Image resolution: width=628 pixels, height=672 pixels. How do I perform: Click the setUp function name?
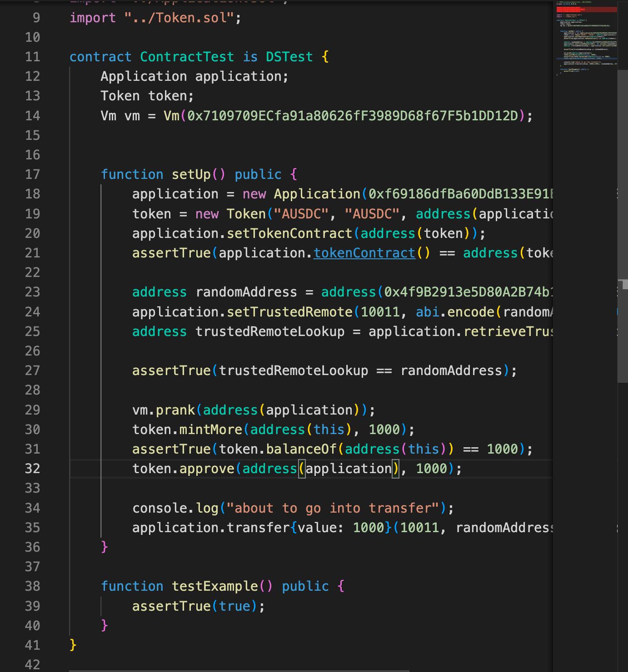tap(191, 174)
